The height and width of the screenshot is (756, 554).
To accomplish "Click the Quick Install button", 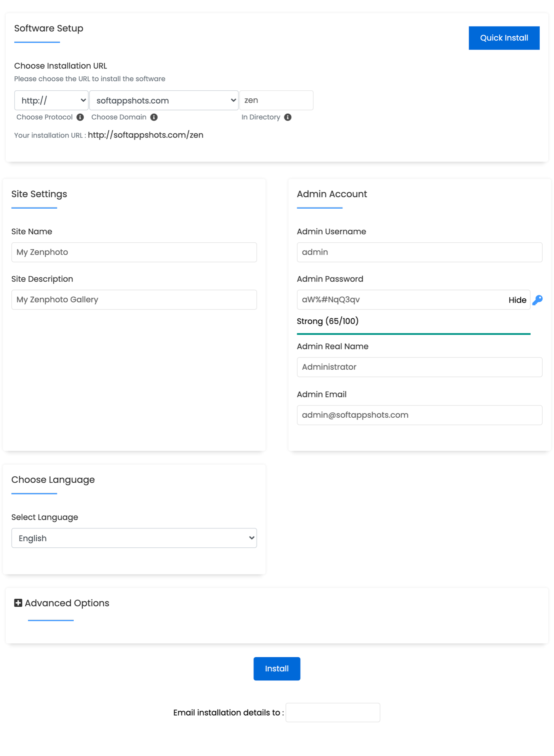I will tap(504, 38).
